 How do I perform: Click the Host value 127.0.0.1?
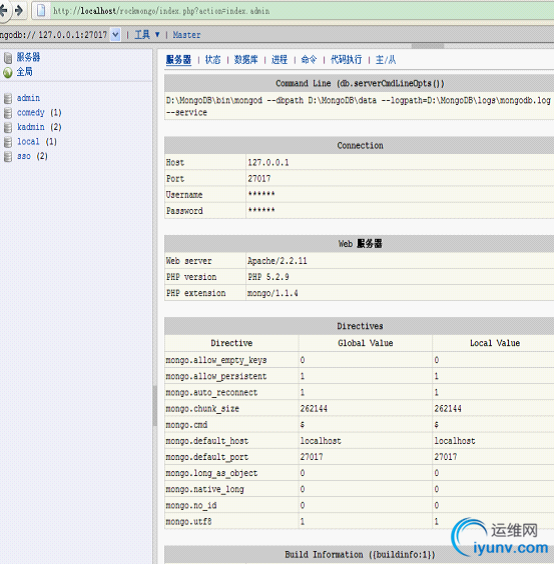[268, 163]
